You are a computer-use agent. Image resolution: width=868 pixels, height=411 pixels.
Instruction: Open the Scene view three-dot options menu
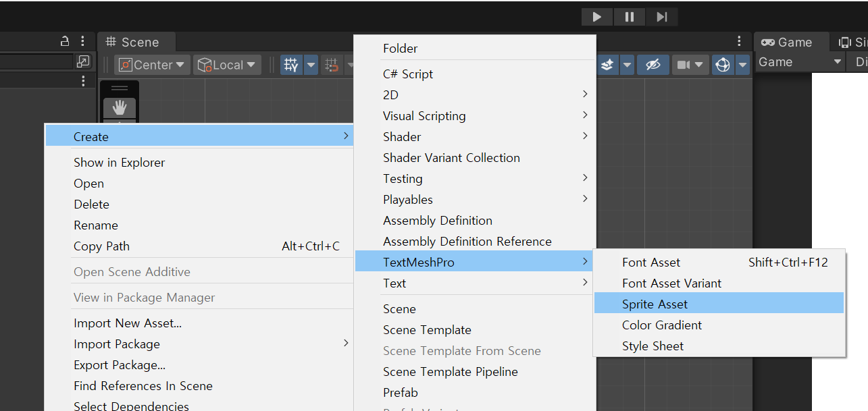point(740,41)
